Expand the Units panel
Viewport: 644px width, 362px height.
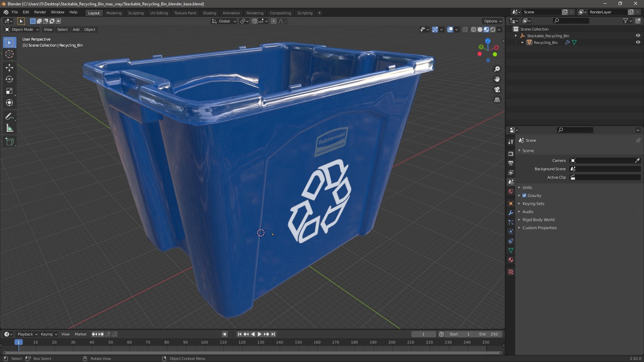(527, 187)
